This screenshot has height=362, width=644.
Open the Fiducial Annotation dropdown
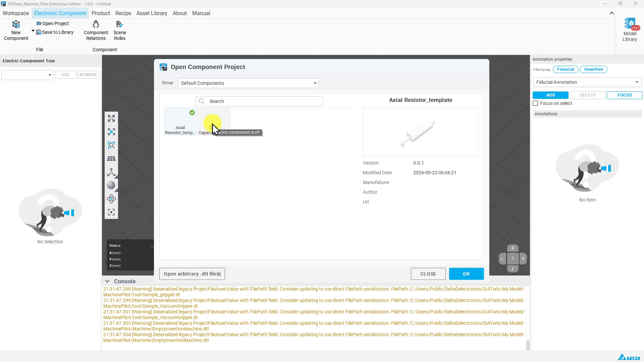(588, 82)
